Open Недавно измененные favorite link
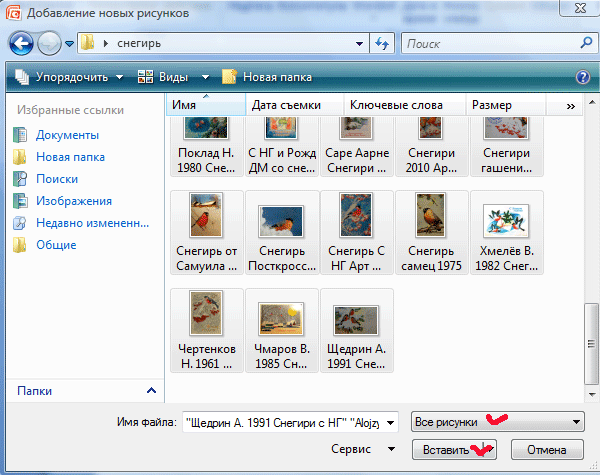This screenshot has width=600, height=475. (93, 223)
